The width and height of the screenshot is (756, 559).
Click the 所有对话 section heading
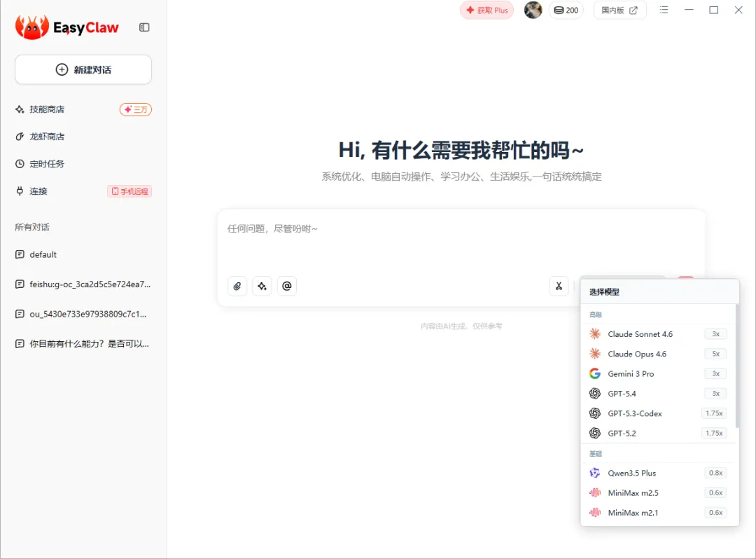click(x=31, y=227)
